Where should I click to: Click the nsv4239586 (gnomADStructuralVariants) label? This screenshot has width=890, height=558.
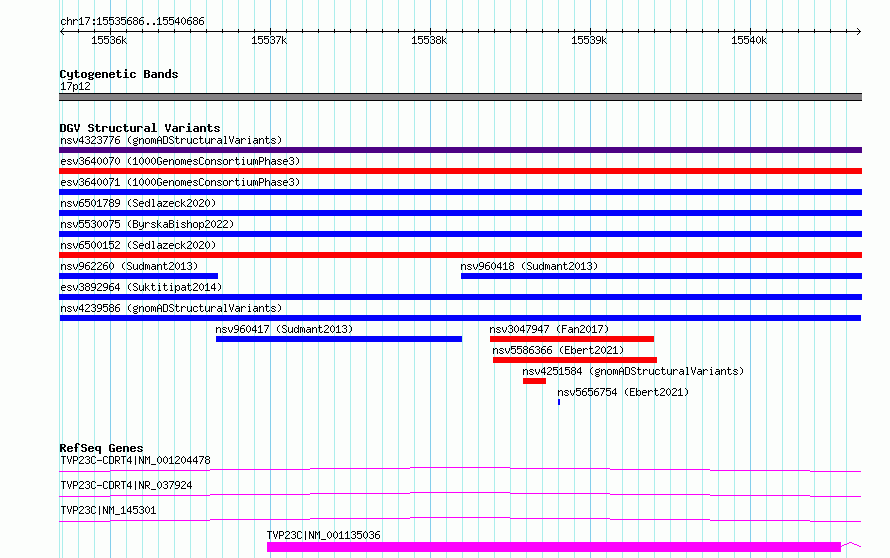171,308
